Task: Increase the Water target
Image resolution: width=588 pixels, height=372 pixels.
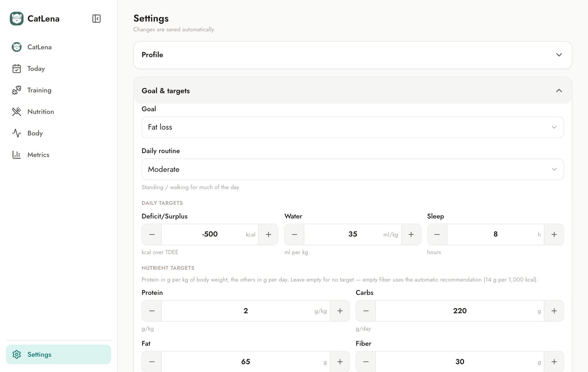Action: 411,235
